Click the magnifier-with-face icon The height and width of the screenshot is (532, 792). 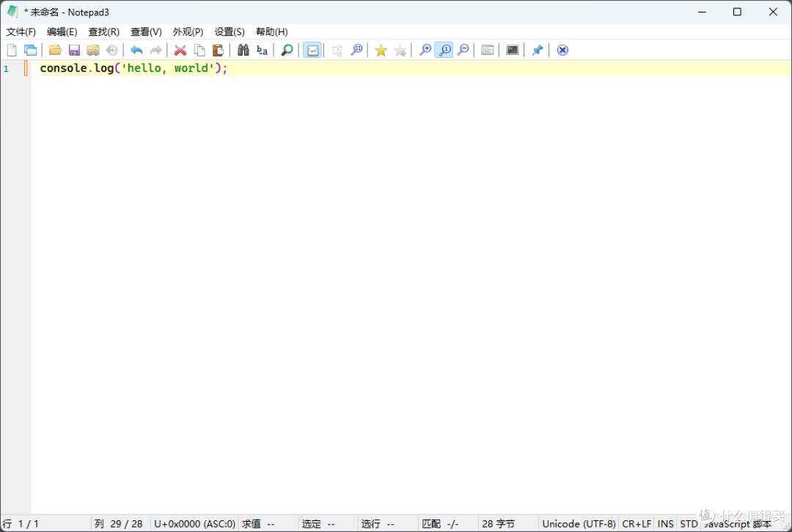356,50
